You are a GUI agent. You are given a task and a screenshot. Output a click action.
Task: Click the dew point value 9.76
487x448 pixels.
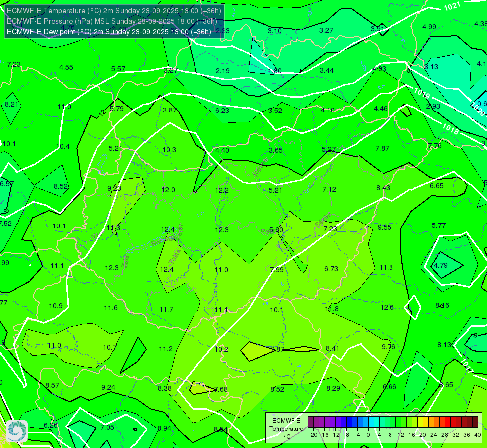click(x=388, y=347)
